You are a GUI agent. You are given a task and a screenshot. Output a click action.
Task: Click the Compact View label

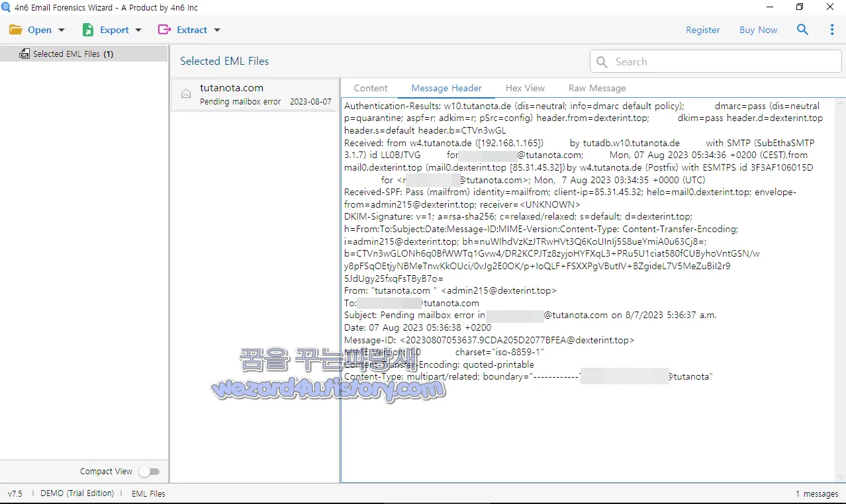[x=106, y=472]
